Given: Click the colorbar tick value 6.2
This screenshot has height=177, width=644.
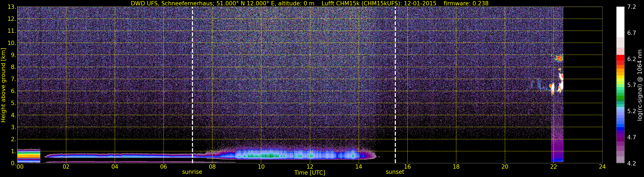Looking at the screenshot, I should click(632, 59).
